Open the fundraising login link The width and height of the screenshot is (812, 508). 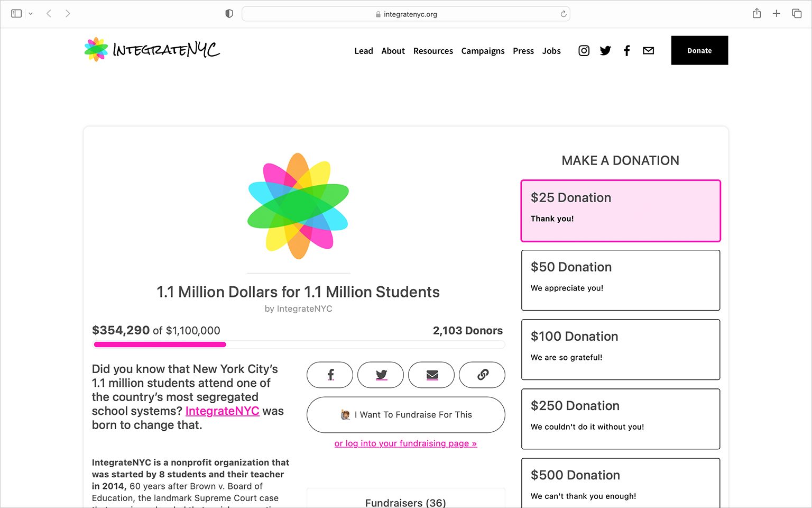(x=405, y=443)
